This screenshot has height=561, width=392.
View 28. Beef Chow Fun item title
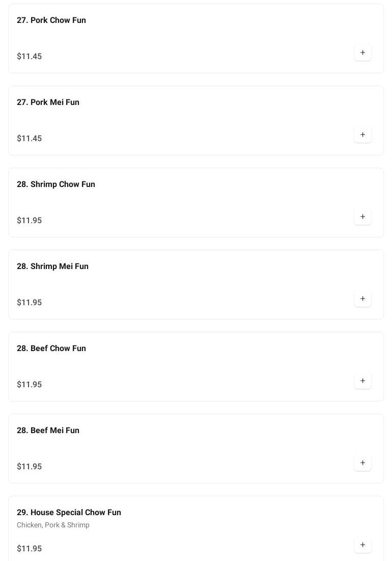[x=51, y=349]
